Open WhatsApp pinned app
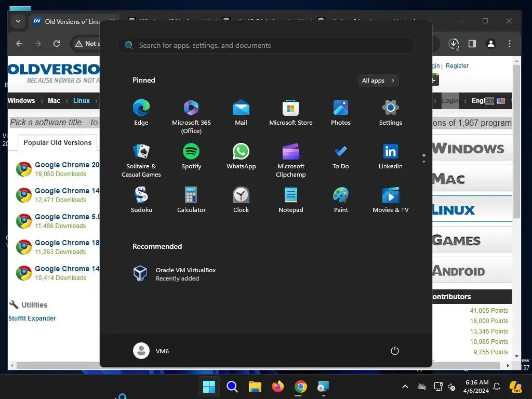Screen dimensions: 532x399 [241, 156]
